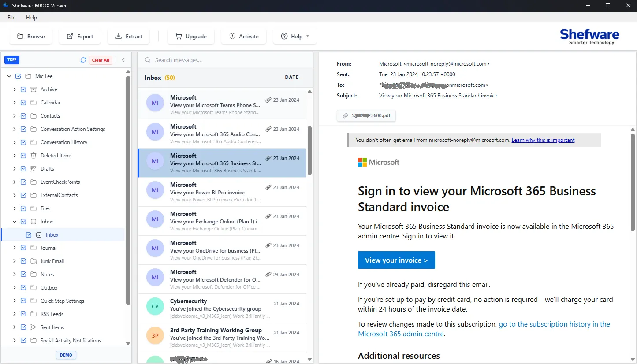Click paperclip icon on Exchange Online email
637x364 pixels.
pyautogui.click(x=268, y=216)
